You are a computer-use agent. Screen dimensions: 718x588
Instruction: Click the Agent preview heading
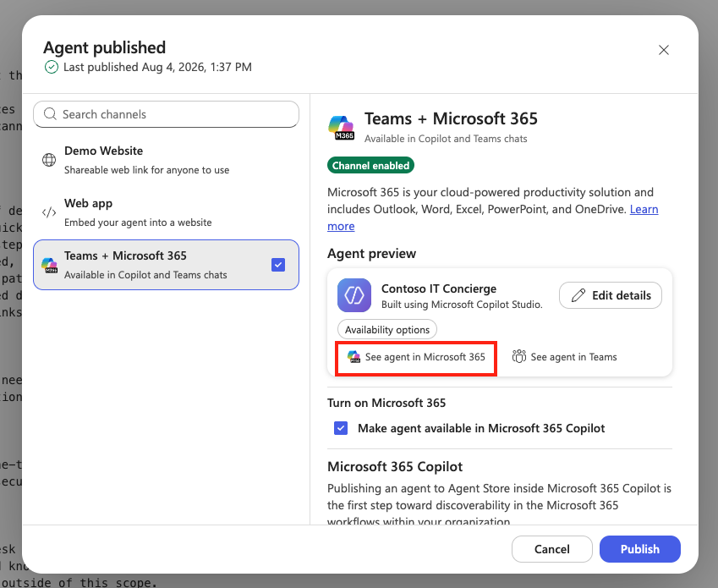(x=371, y=254)
